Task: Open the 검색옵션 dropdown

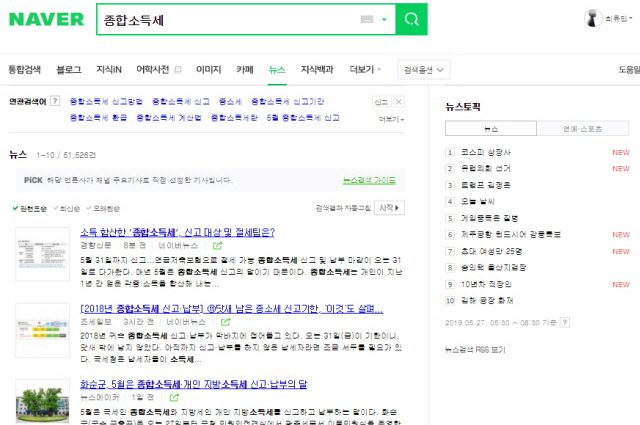Action: 423,70
